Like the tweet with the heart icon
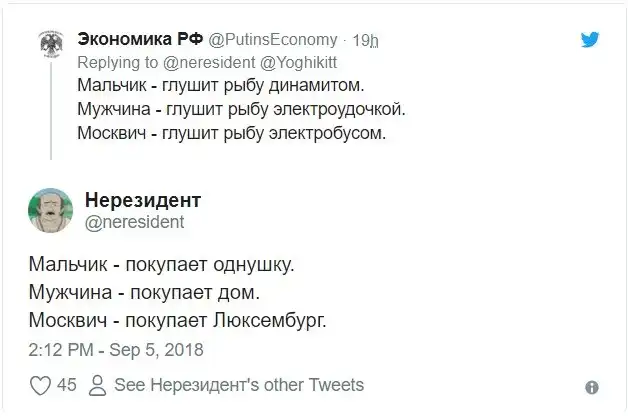This screenshot has width=628, height=419. point(41,385)
